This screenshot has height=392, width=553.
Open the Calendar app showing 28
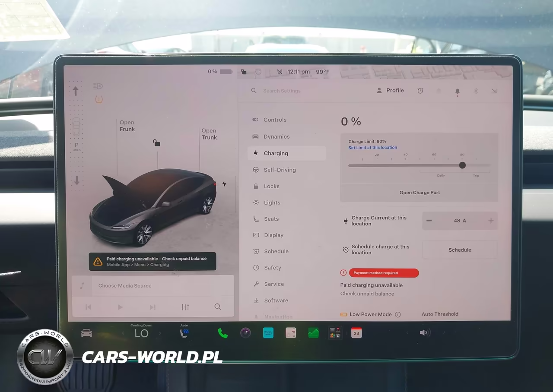[x=356, y=333]
